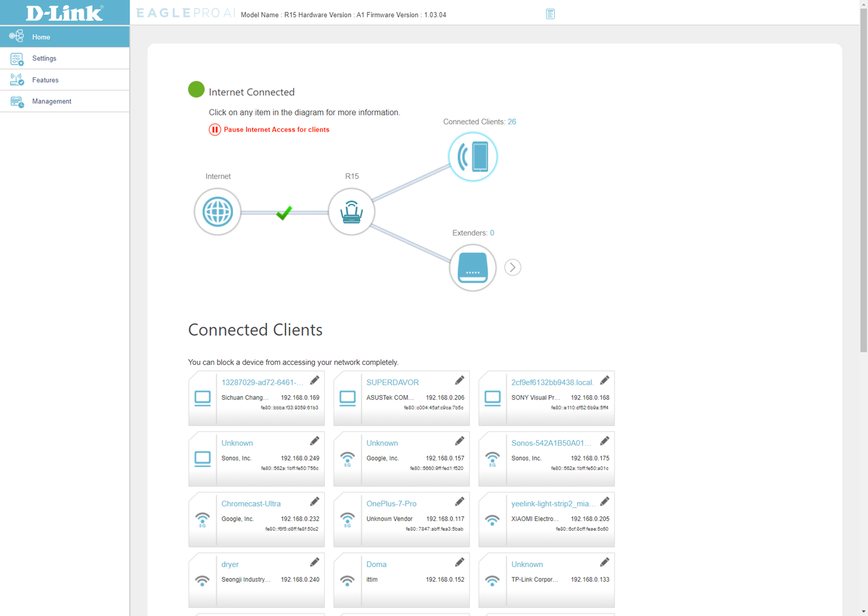
Task: Click the Connected Clients count 26
Action: point(512,122)
